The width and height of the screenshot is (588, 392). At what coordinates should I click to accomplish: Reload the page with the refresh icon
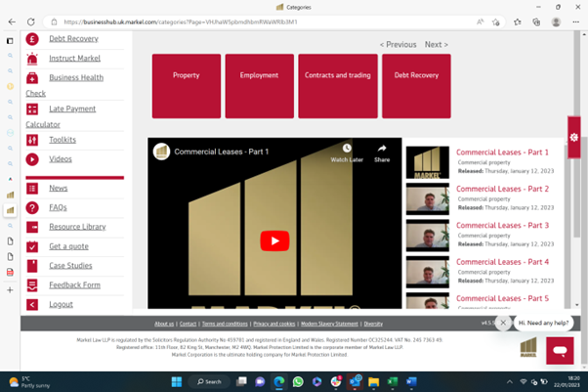[30, 22]
